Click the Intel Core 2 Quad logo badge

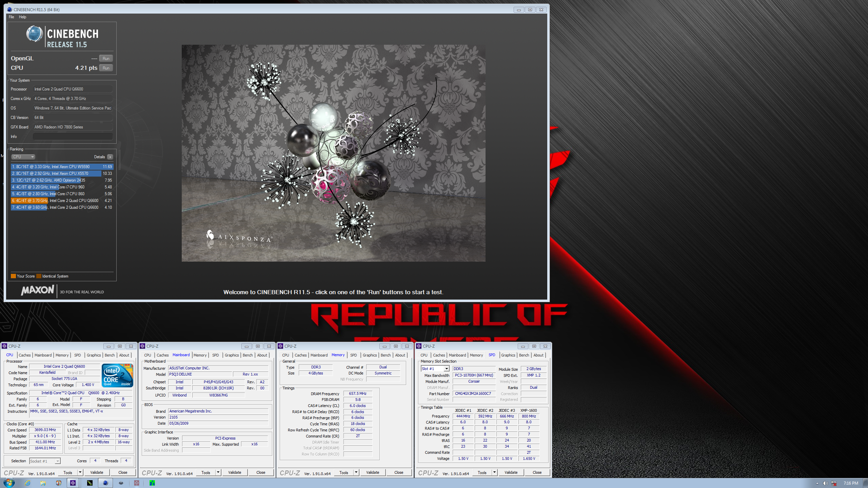click(118, 375)
